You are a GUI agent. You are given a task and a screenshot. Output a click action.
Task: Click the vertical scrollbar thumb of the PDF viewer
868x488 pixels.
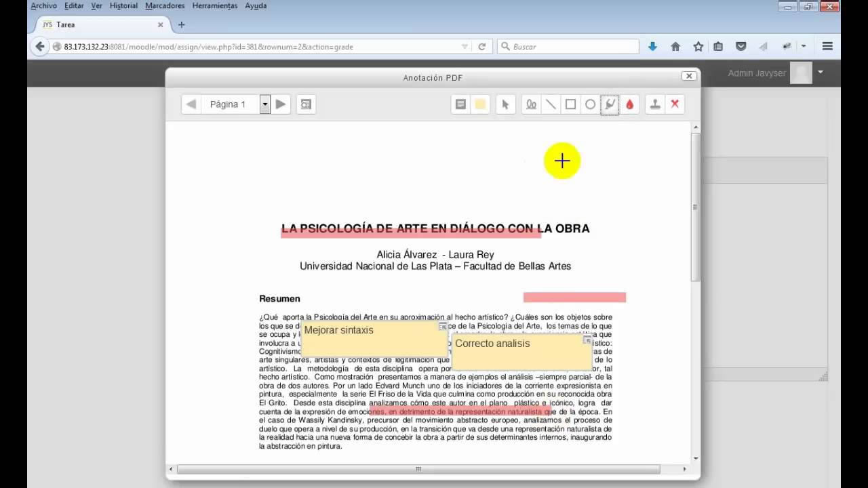(x=695, y=207)
